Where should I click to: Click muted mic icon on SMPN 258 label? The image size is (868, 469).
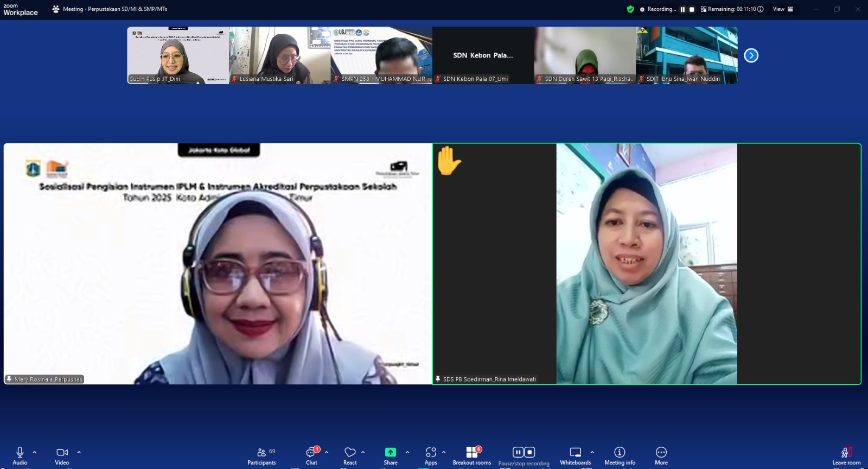pyautogui.click(x=336, y=79)
